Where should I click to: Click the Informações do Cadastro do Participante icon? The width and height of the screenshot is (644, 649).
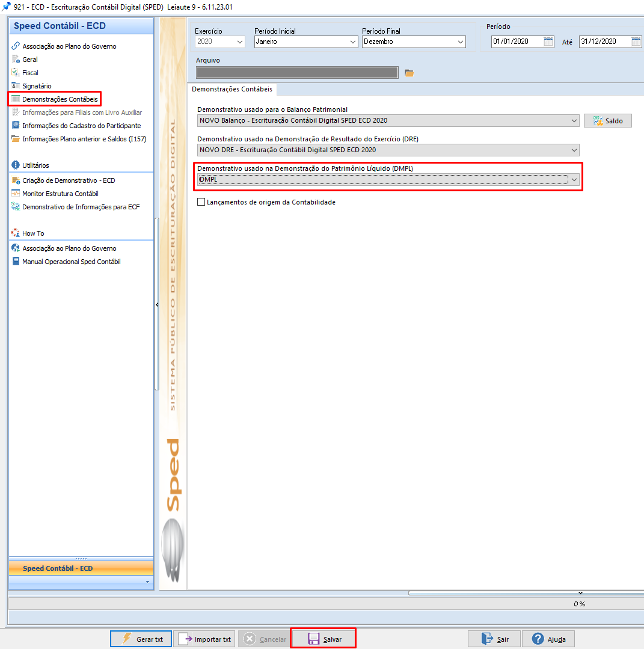(16, 125)
